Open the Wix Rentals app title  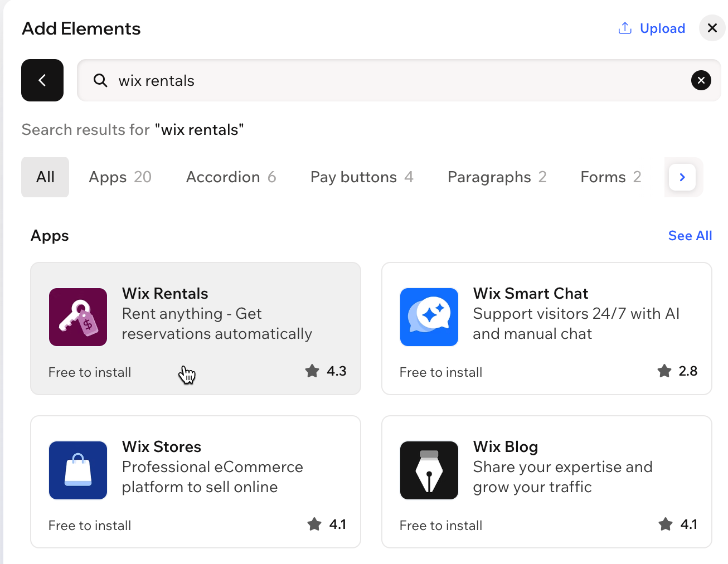(165, 294)
